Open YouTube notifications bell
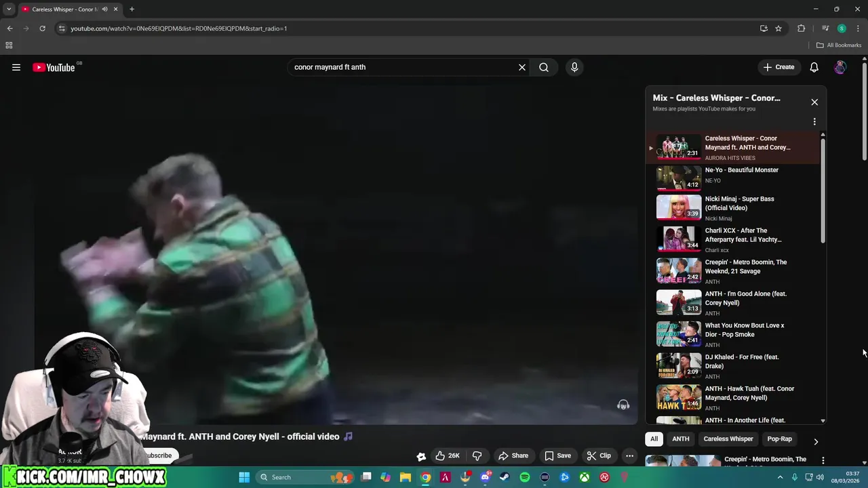The image size is (868, 488). point(814,67)
